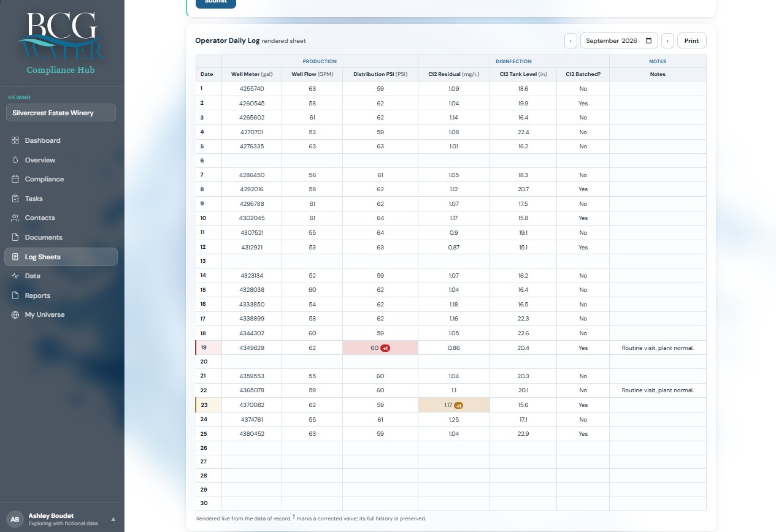Click the Well Meter column header
Viewport: 776px width, 532px height.
(x=252, y=74)
